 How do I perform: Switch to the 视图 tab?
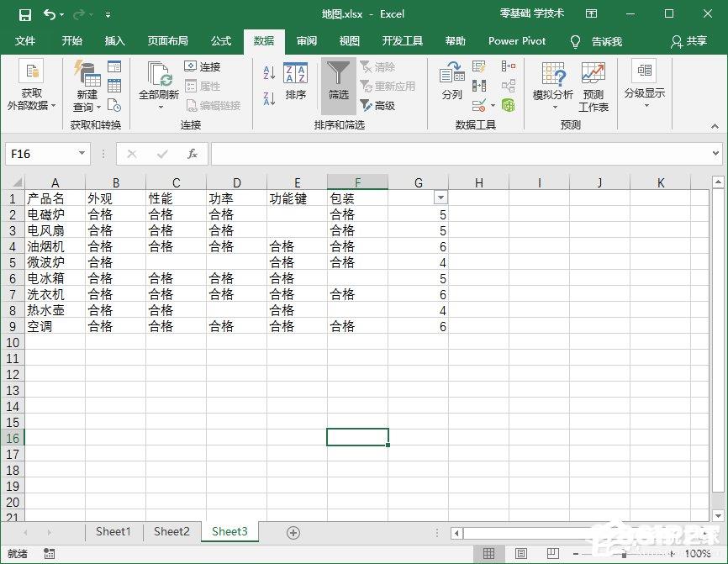[x=349, y=41]
